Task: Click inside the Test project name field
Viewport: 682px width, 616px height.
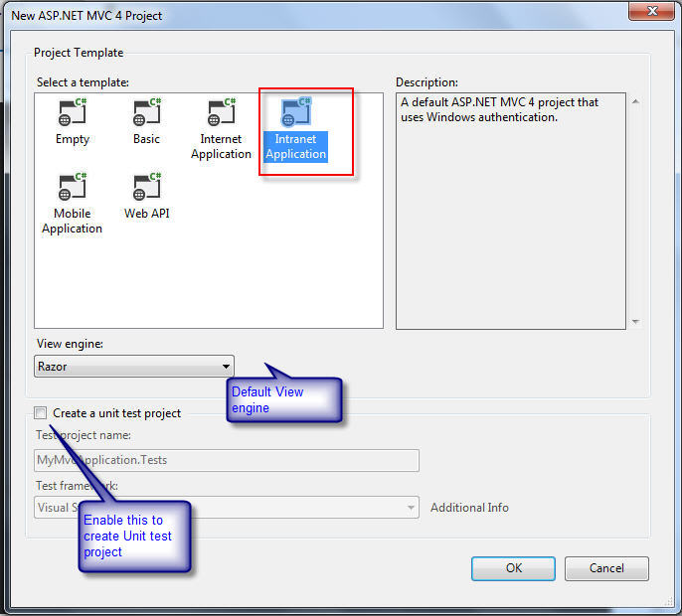Action: click(x=227, y=460)
